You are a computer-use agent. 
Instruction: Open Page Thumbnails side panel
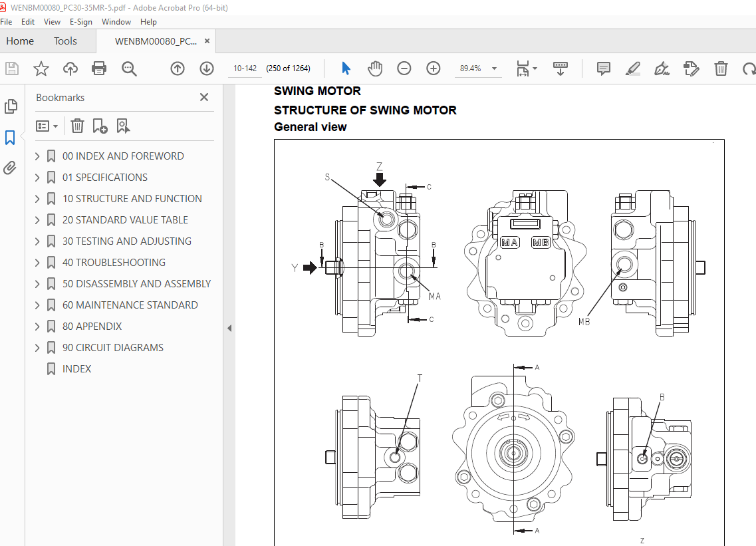11,106
